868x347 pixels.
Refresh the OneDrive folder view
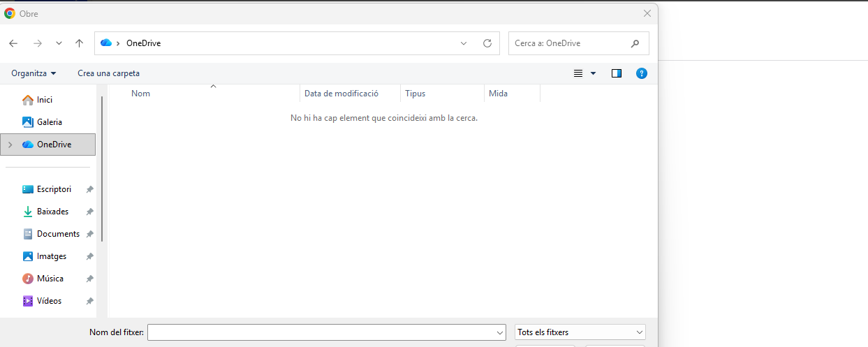pos(487,43)
